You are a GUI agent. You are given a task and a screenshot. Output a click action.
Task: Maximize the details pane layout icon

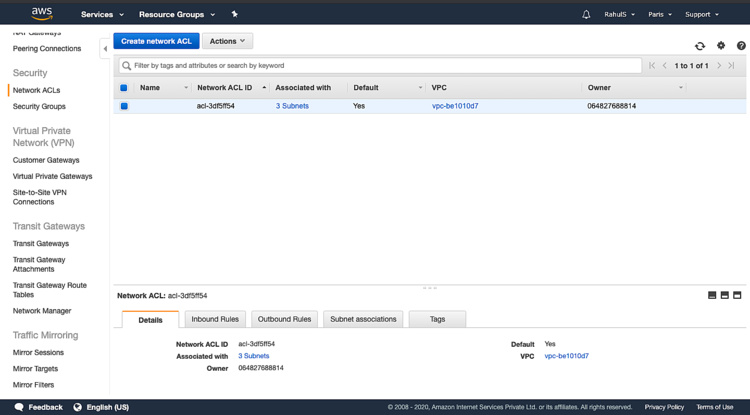[x=737, y=296]
